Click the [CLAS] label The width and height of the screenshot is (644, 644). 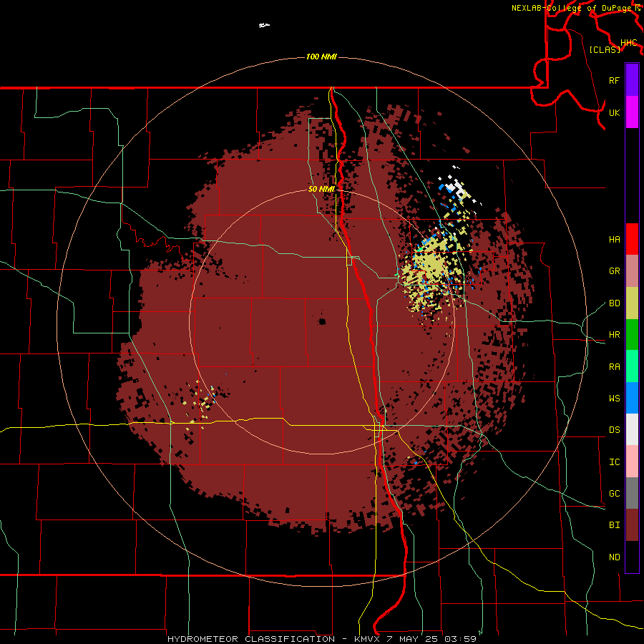click(x=605, y=49)
